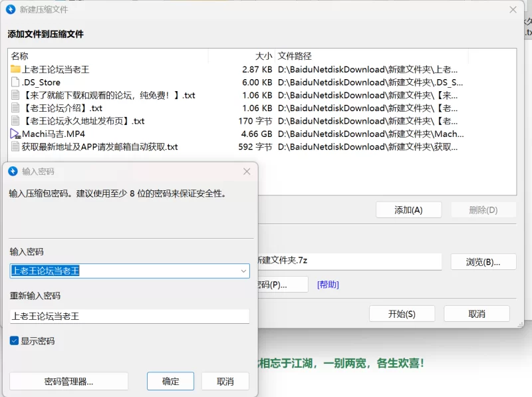
Task: Click the 4.66 GB size value
Action: (257, 134)
